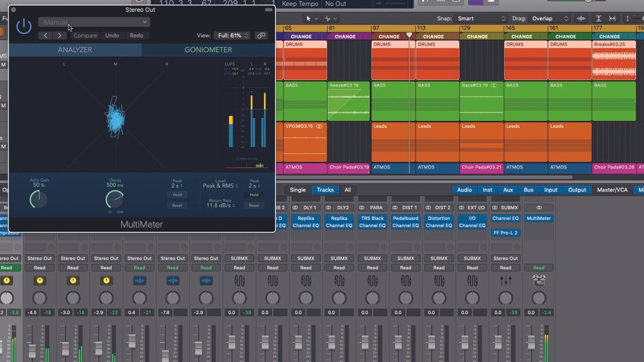
Task: Click the link chain icon in MultiMeter header
Action: click(x=261, y=35)
